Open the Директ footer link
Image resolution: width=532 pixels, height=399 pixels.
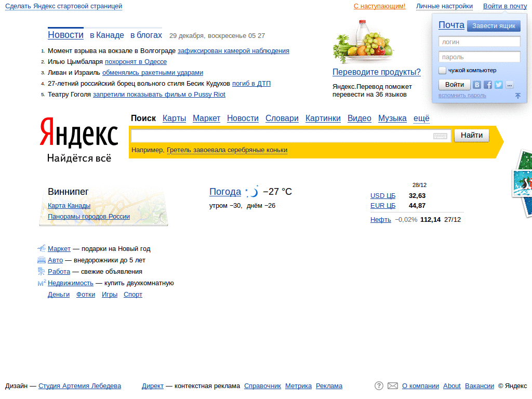tap(153, 386)
